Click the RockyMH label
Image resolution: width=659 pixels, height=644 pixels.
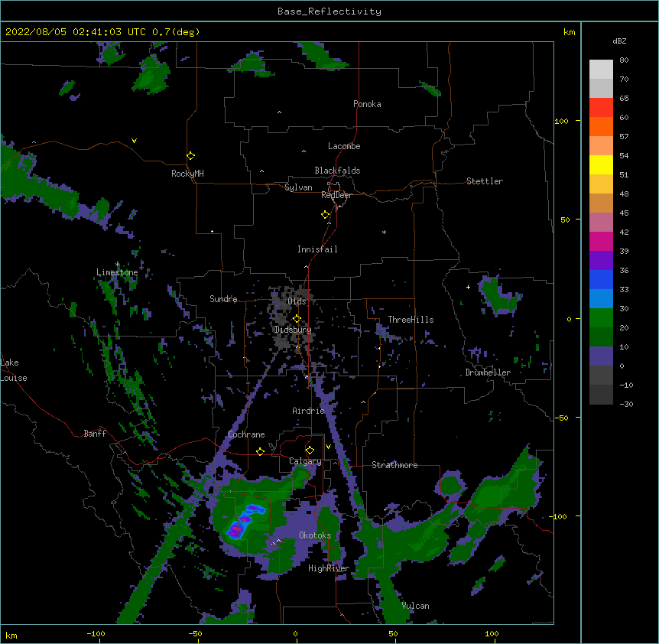pyautogui.click(x=187, y=174)
